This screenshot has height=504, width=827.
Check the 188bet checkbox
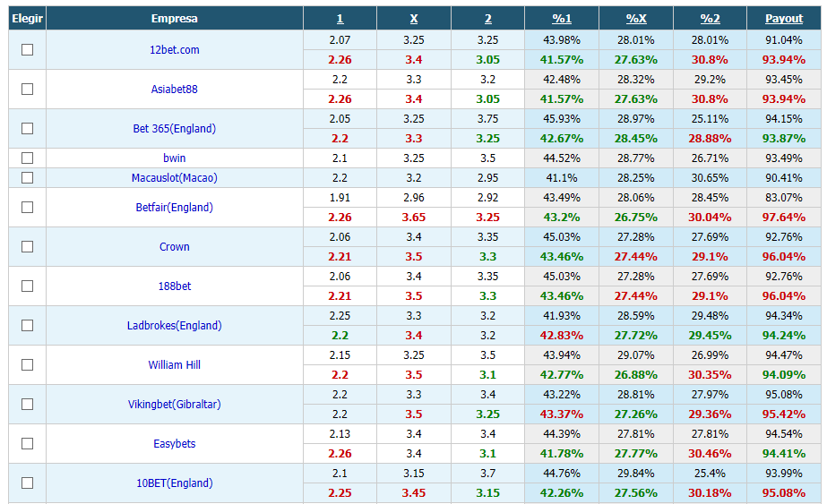[27, 286]
